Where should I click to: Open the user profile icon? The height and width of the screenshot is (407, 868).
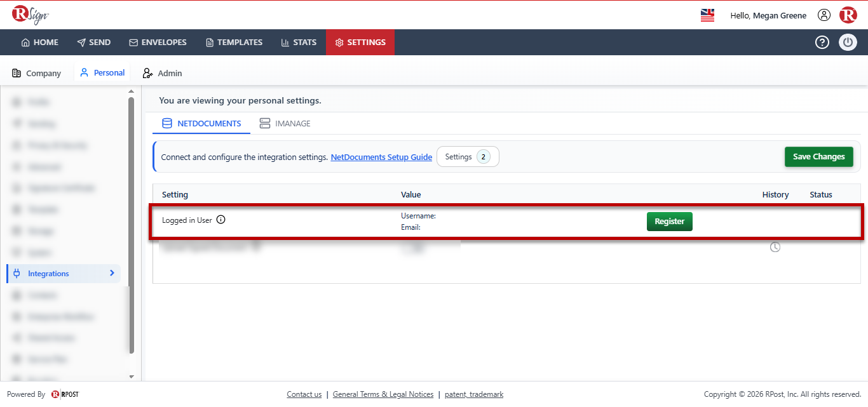[x=824, y=15]
